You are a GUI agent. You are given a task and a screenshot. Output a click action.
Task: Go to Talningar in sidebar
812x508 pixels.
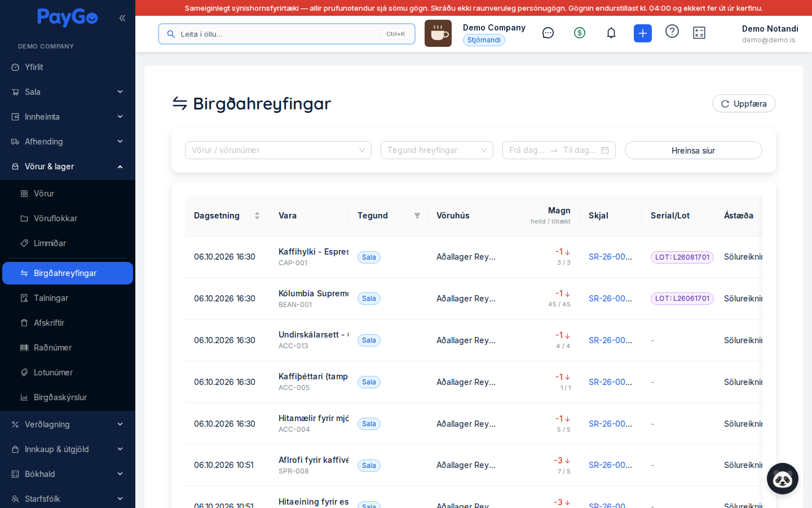[68, 298]
